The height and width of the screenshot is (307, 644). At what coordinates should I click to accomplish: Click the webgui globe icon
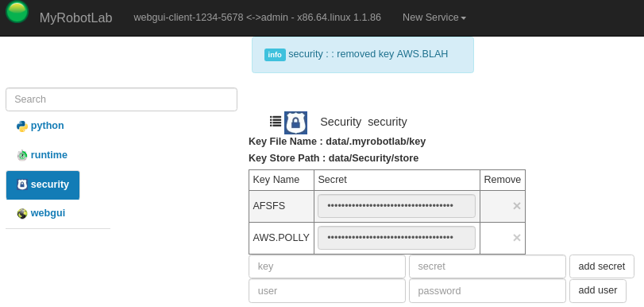click(x=22, y=214)
